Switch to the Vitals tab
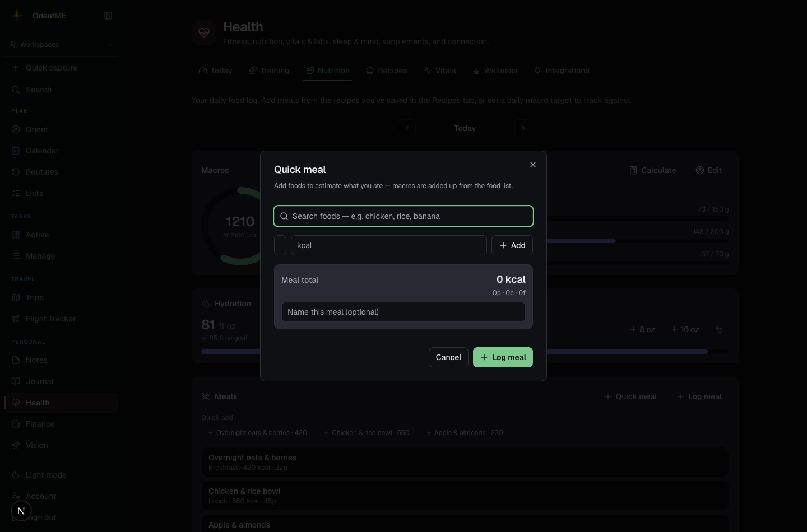 point(440,71)
